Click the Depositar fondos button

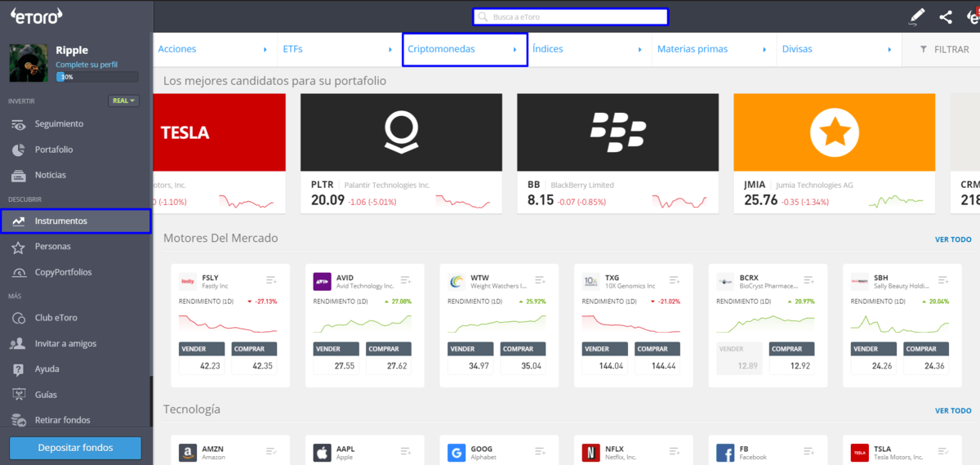75,448
